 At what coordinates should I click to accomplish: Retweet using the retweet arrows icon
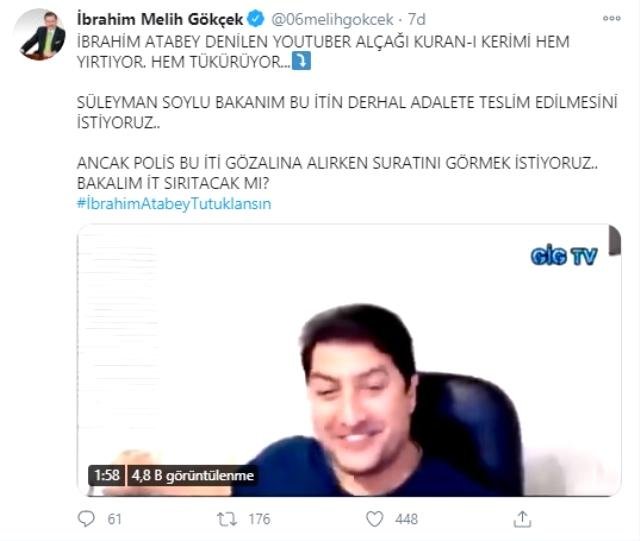pyautogui.click(x=227, y=519)
